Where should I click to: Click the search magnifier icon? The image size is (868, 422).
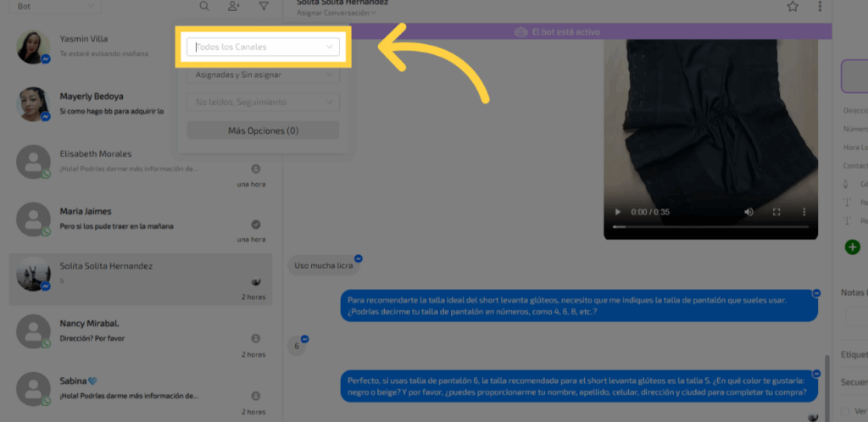tap(204, 7)
